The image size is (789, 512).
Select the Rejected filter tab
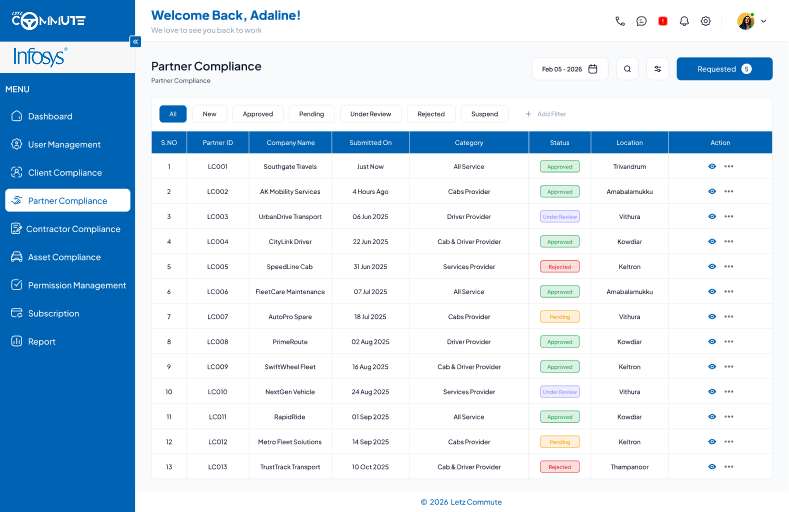click(x=431, y=114)
